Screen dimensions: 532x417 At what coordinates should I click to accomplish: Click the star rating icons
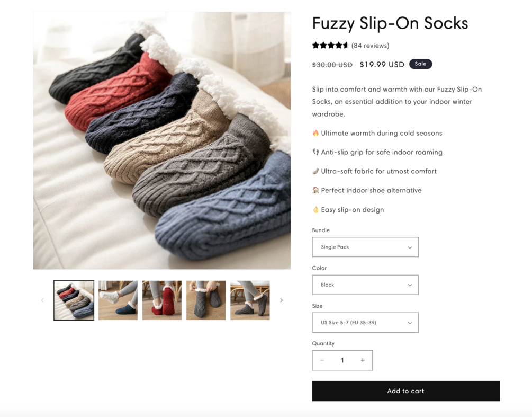[x=330, y=46]
